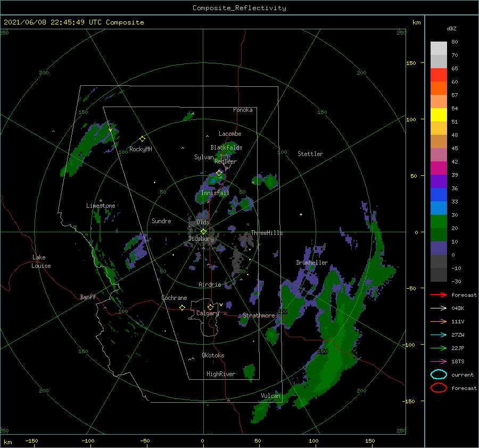
Task: Click the white cross marker east of ThreeHills
Action: click(x=301, y=214)
